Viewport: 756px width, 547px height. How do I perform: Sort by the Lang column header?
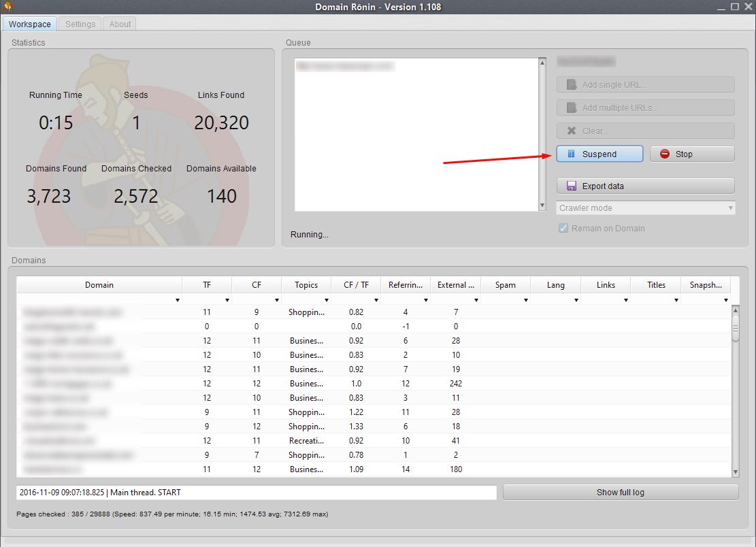coord(555,285)
